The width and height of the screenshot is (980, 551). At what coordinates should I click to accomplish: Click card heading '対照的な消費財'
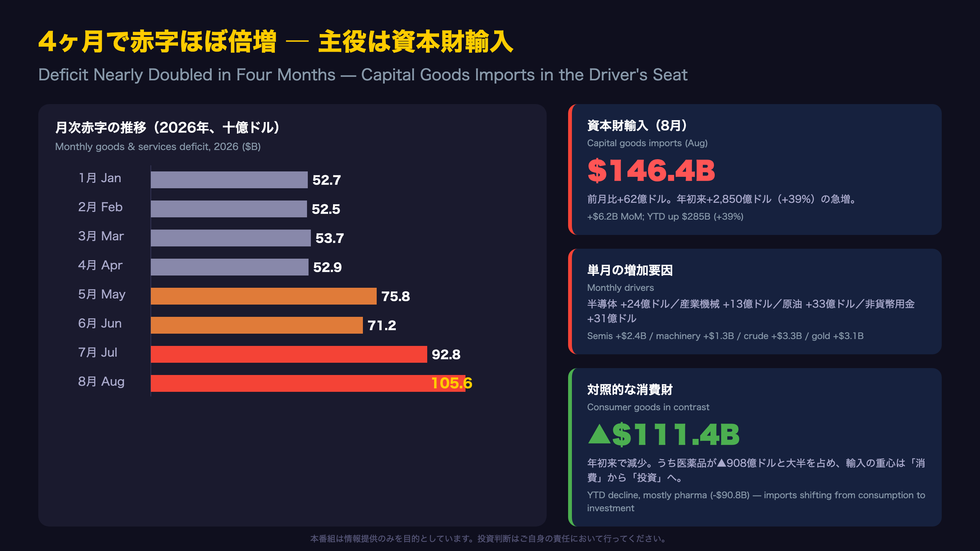point(630,390)
